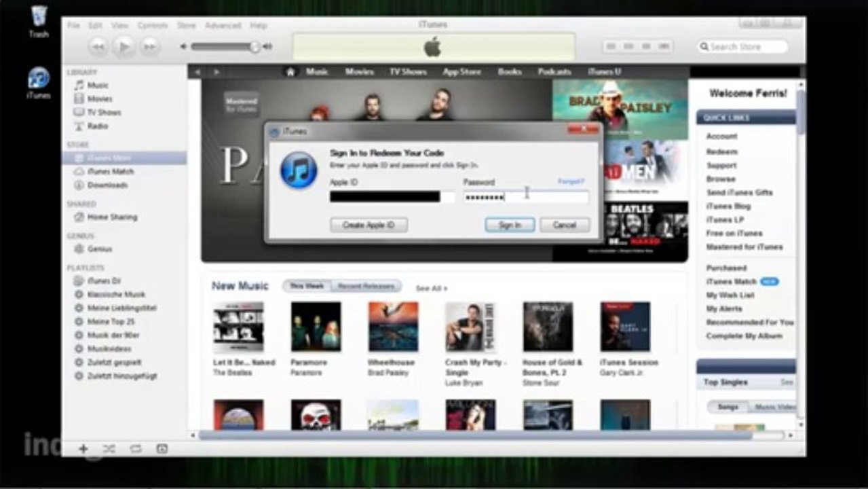This screenshot has width=868, height=489.
Task: Click into the Password field
Action: (526, 197)
